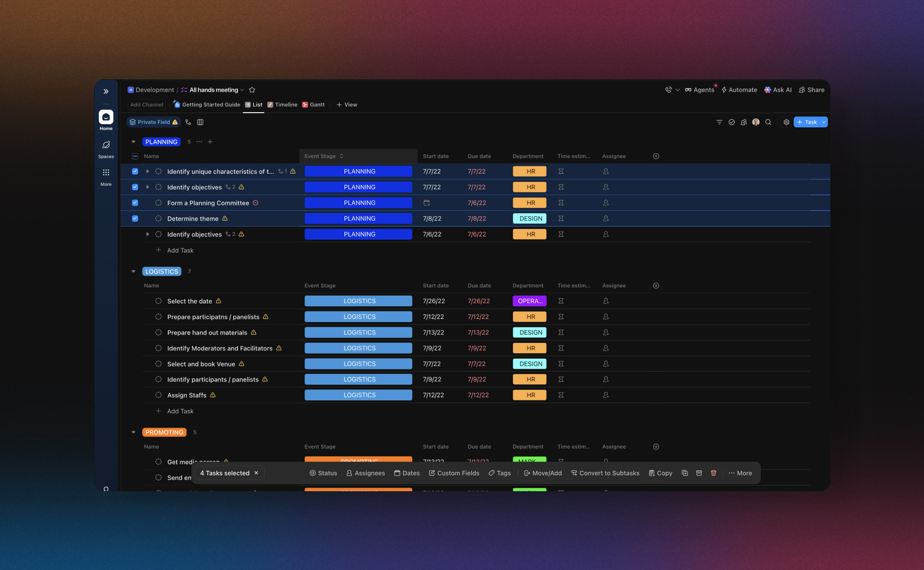Uncheck Form a Planning Committee checkbox

(x=135, y=203)
